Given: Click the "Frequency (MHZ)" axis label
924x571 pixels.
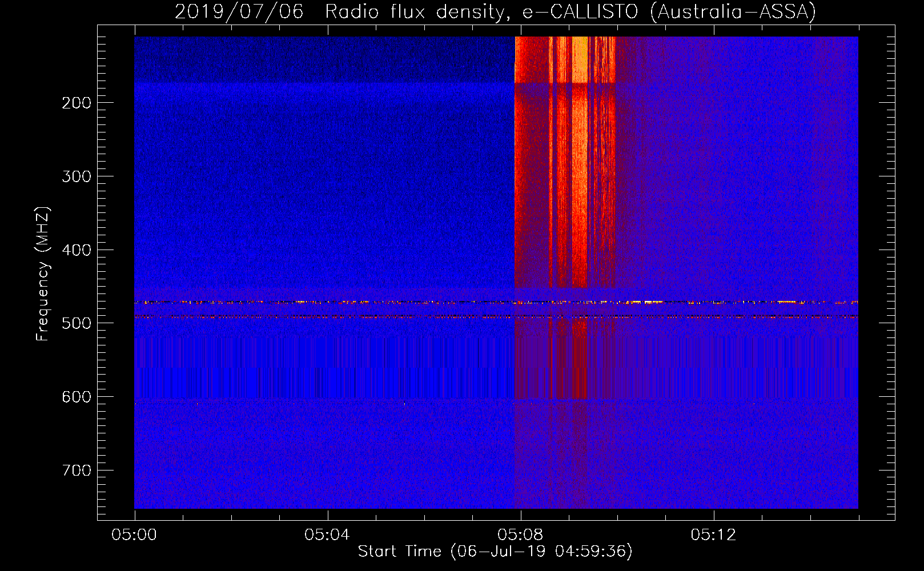Looking at the screenshot, I should coord(43,274).
